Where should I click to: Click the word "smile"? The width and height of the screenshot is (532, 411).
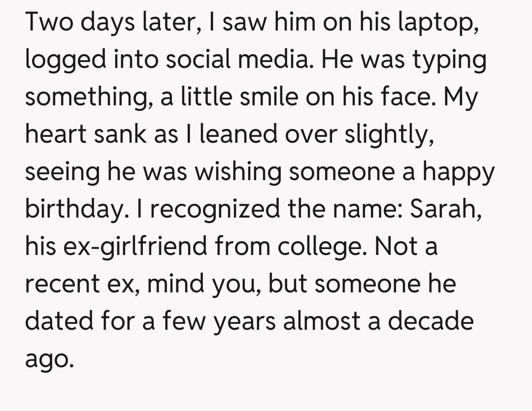pos(267,97)
